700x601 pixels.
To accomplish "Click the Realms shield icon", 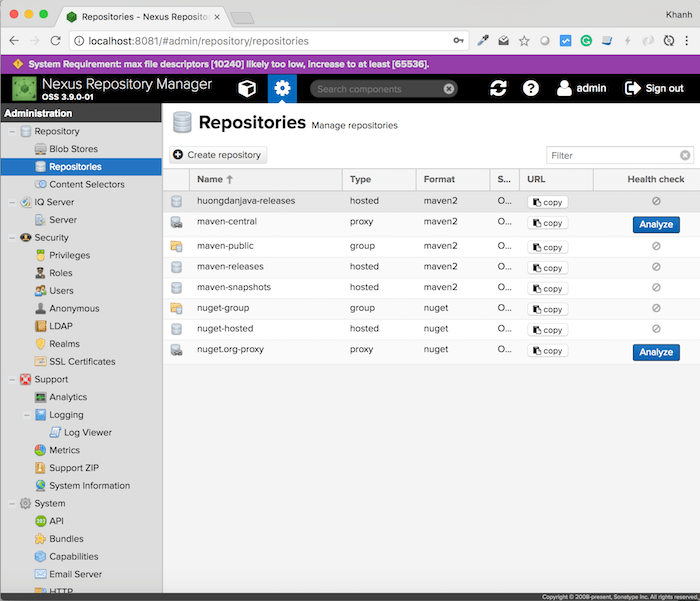I will (x=40, y=344).
